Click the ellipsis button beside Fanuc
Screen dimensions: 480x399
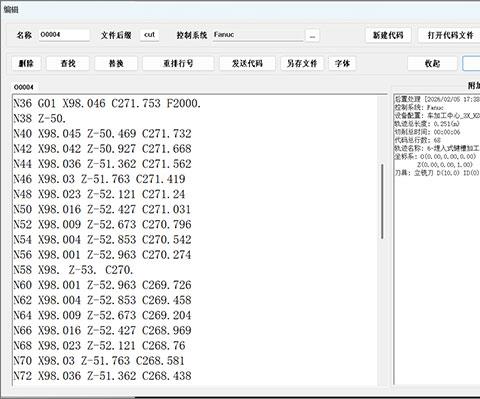coord(312,35)
